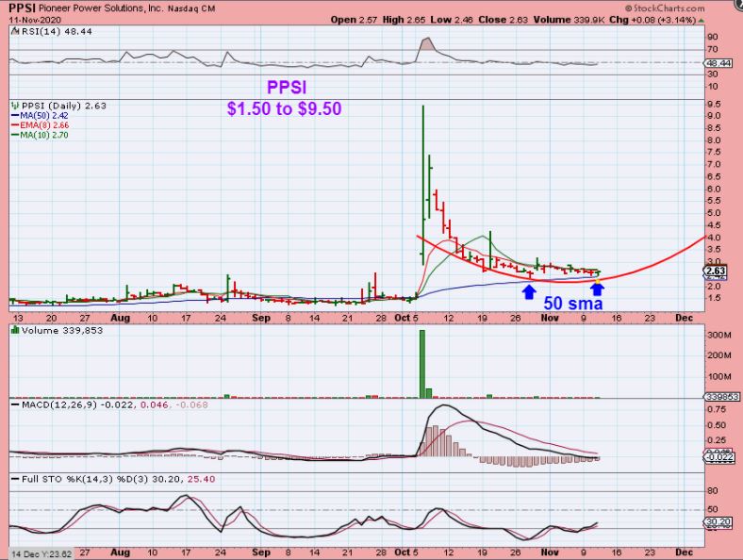Click the 300M volume axis label
The image size is (743, 560).
point(719,335)
